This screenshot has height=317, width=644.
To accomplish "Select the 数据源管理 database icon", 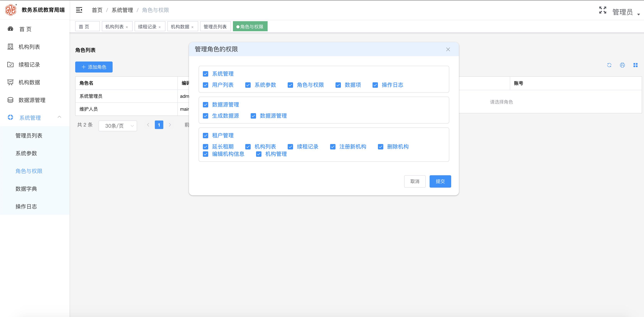I will (10, 100).
